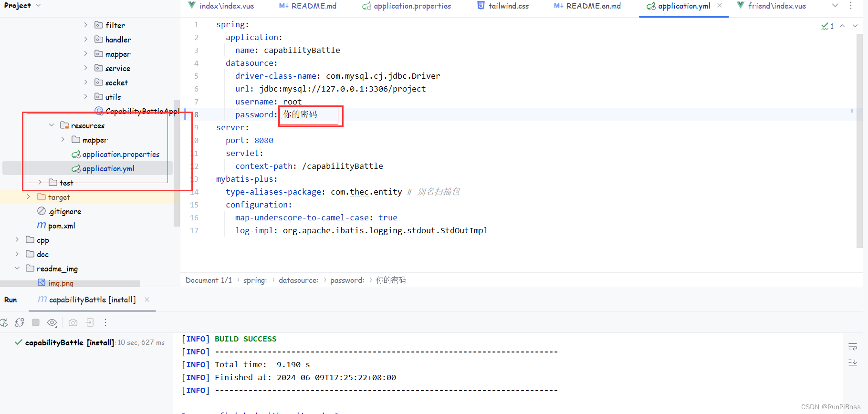Collapse the resources folder
Image resolution: width=868 pixels, height=414 pixels.
[x=52, y=125]
